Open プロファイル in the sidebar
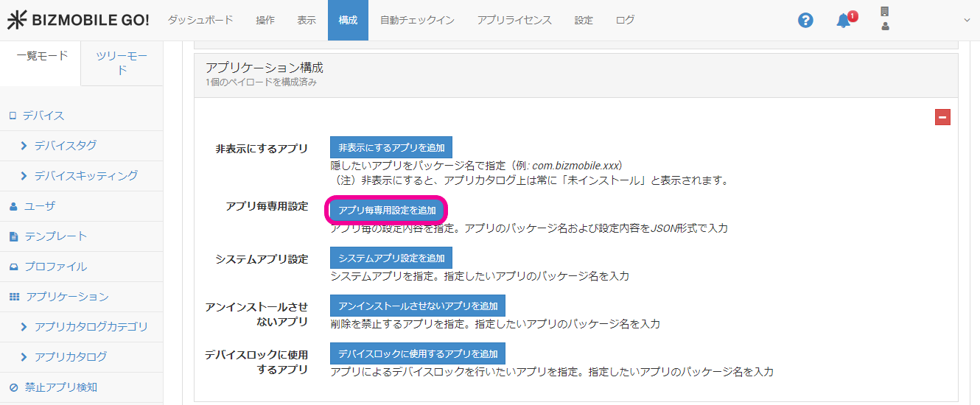 56,267
